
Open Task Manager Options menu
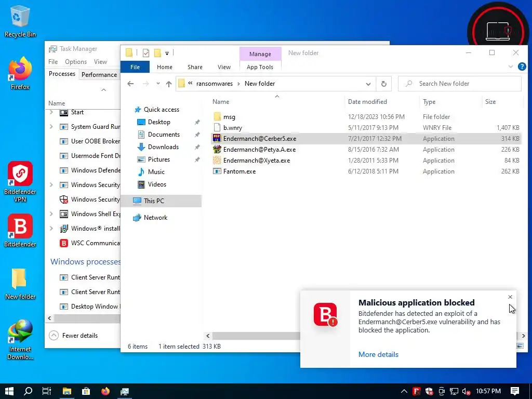tap(76, 62)
